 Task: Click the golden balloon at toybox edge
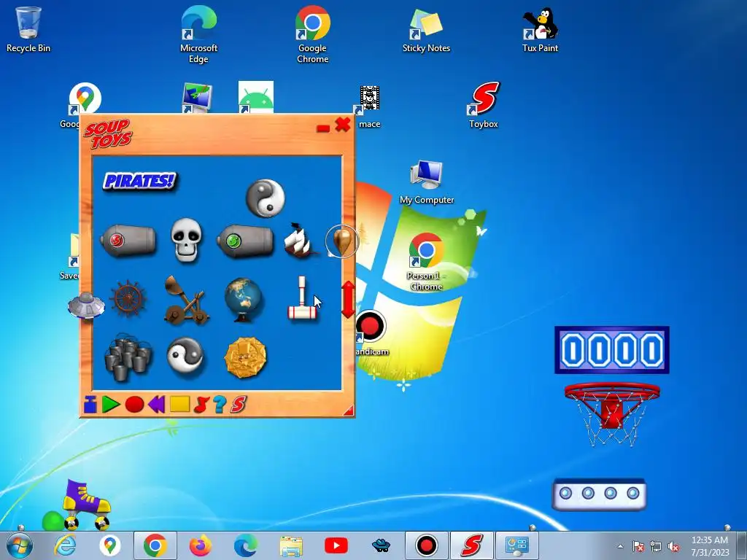click(x=341, y=241)
